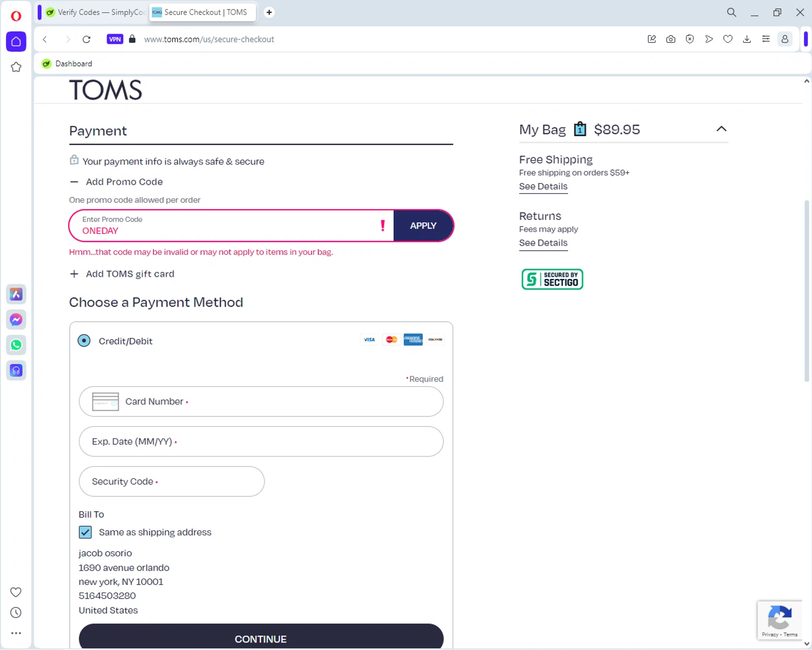Take a snapshot with camera icon
Image resolution: width=812 pixels, height=650 pixels.
[x=671, y=39]
